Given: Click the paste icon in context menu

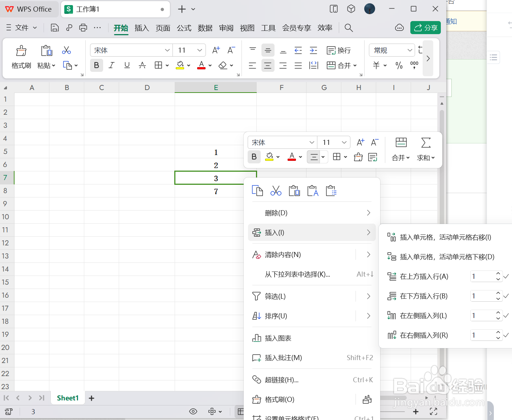Looking at the screenshot, I should pos(294,191).
